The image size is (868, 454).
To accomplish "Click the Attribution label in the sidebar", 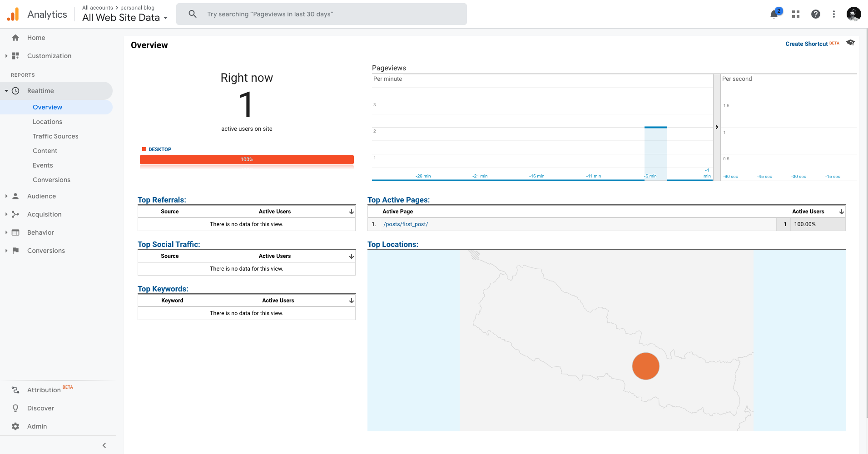I will coord(44,390).
